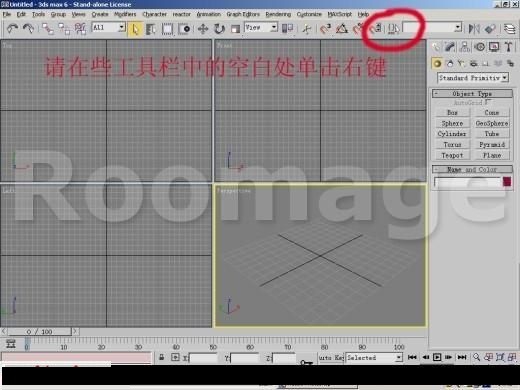Switch to the Modify command panel tab
520x390 pixels.
450,47
